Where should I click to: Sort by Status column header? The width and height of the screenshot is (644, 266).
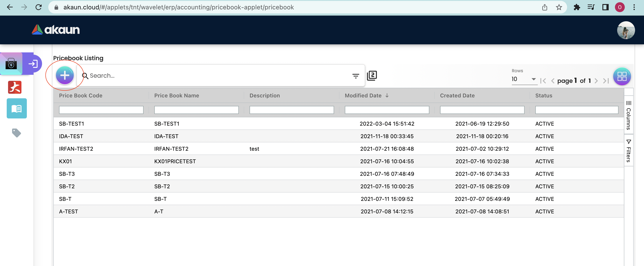click(x=544, y=96)
